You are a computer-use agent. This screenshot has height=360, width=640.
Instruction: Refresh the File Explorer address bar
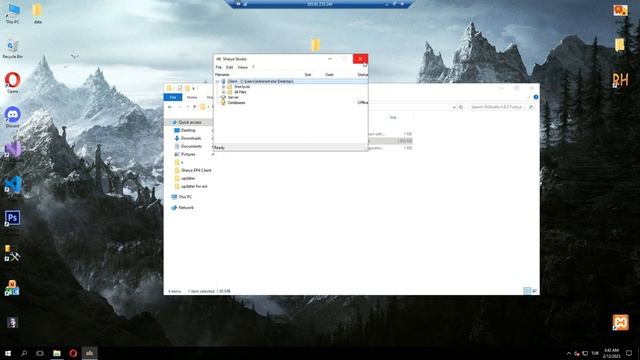pos(461,107)
